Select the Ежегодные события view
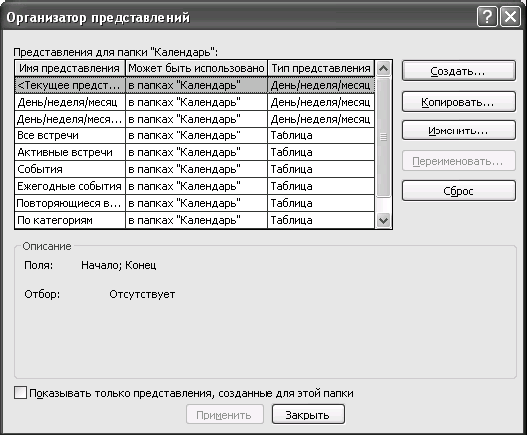This screenshot has width=527, height=435. 195,186
